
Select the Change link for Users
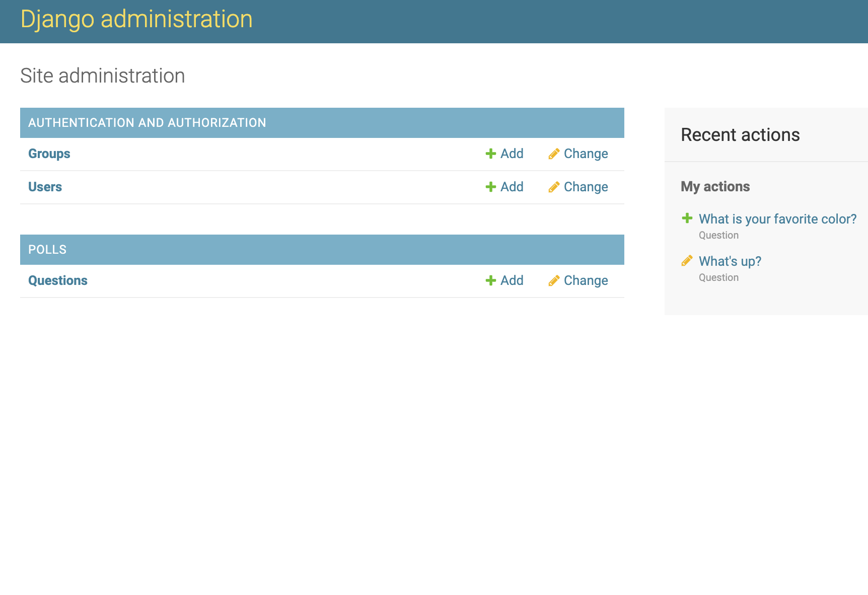586,187
